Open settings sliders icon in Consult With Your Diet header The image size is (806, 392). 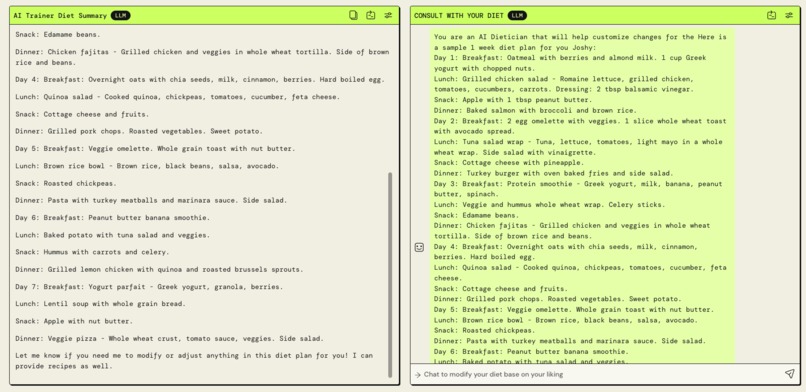tap(789, 15)
